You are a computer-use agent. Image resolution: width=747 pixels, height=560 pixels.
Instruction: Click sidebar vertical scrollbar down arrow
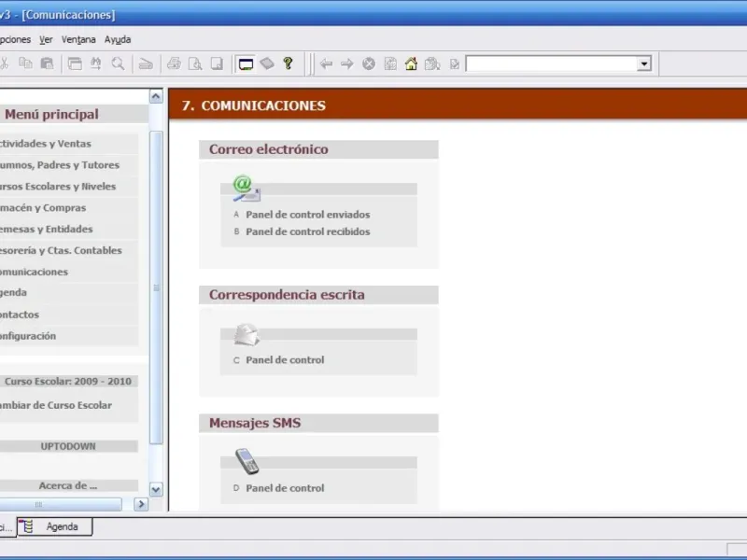[x=156, y=489]
